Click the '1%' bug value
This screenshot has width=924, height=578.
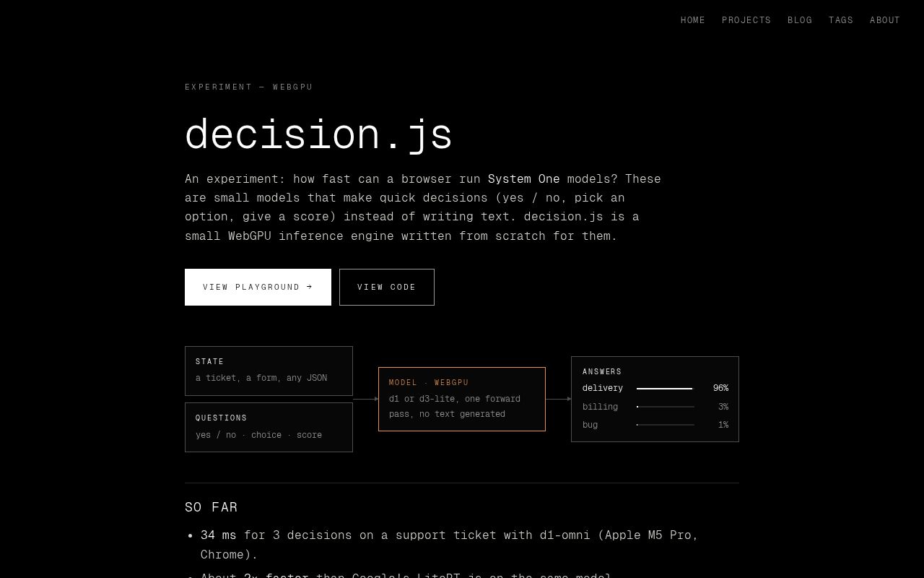click(723, 425)
